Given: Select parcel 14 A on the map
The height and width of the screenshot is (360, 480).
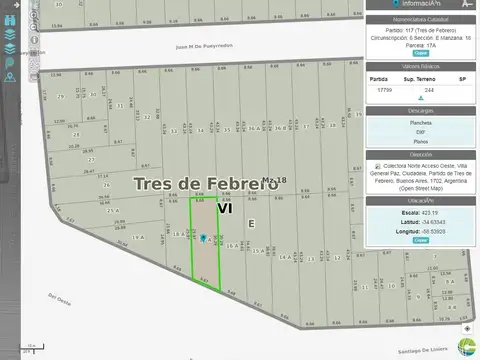Looking at the screenshot, I should 285,257.
